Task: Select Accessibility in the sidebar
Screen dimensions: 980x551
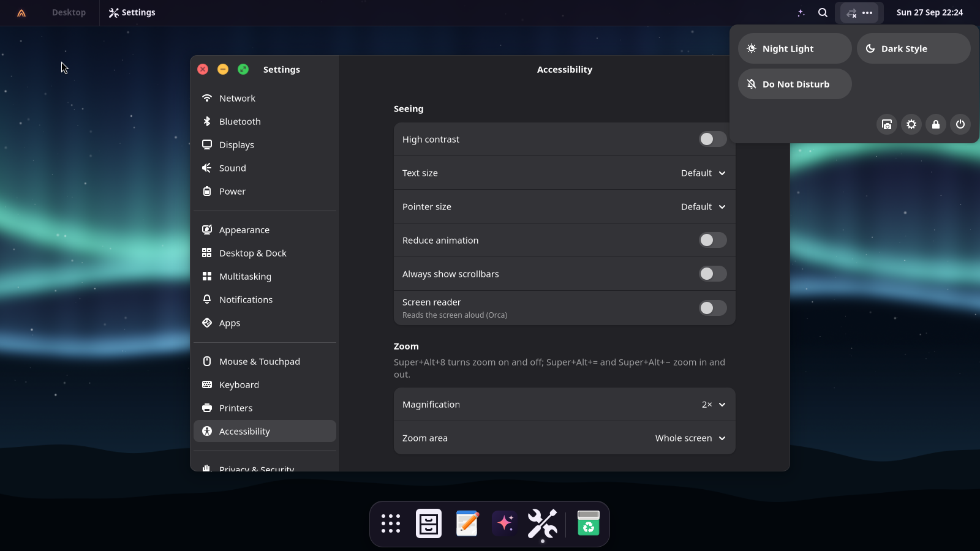Action: pos(265,431)
